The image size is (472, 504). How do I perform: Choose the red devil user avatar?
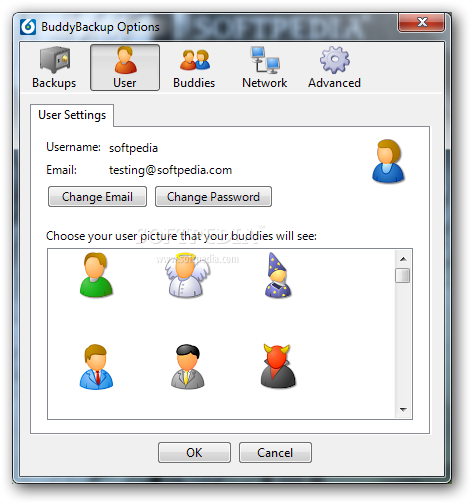click(x=278, y=367)
